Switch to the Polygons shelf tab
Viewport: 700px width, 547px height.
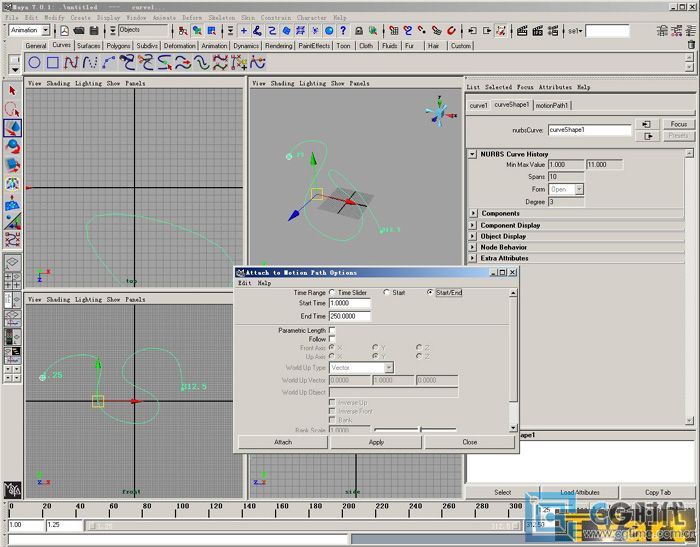click(118, 46)
